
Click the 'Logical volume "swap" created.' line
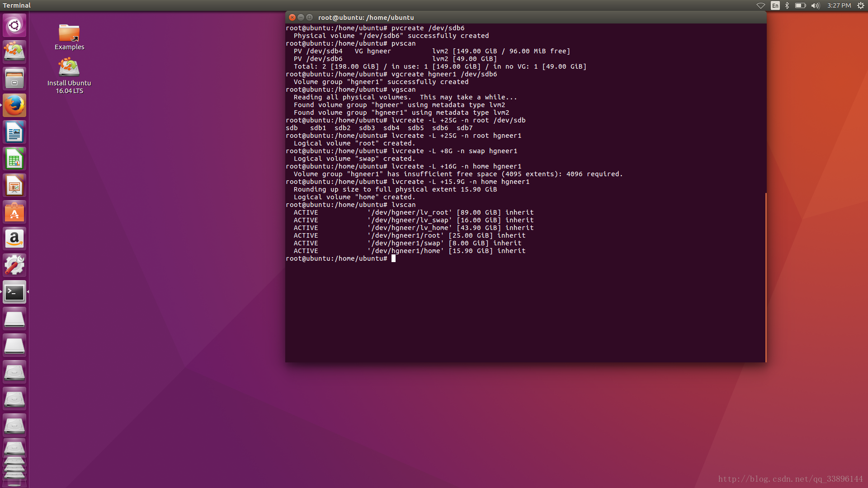[354, 159]
